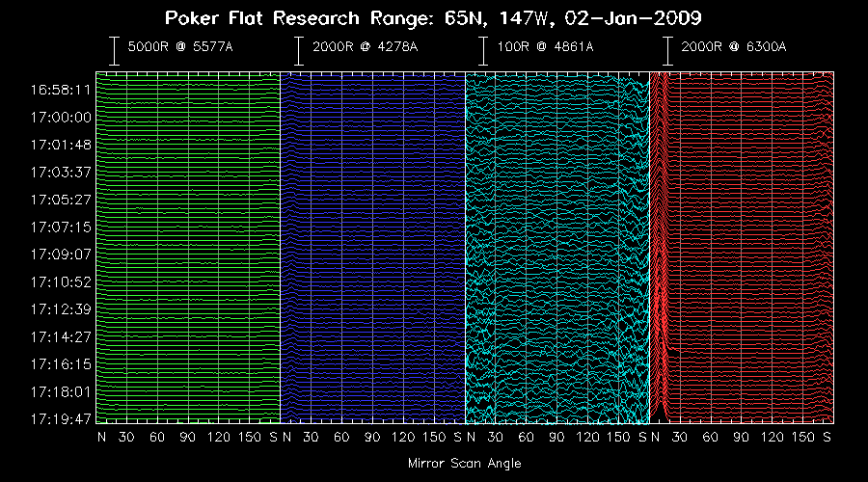Click the 60 label under the blue panel
Image resolution: width=868 pixels, height=482 pixels.
[341, 438]
